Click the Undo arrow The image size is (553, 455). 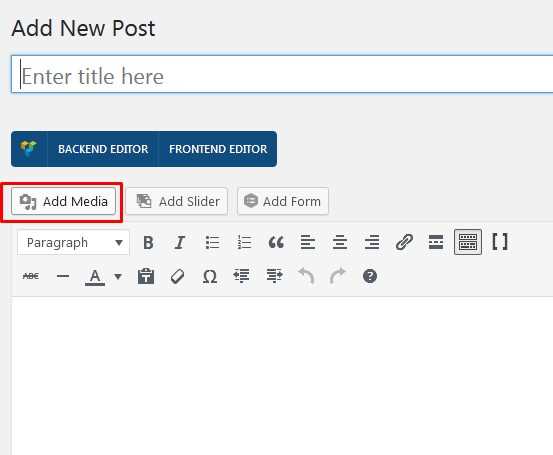(x=306, y=276)
